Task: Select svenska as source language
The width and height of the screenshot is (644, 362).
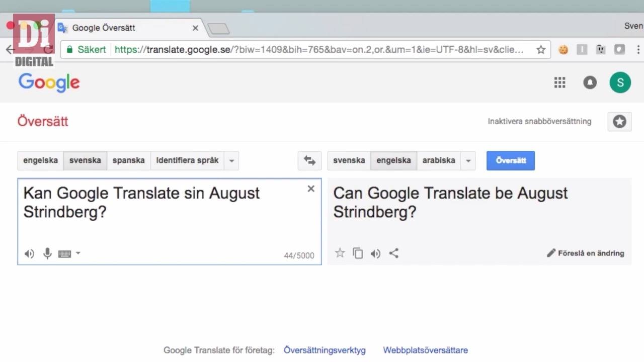Action: click(85, 161)
